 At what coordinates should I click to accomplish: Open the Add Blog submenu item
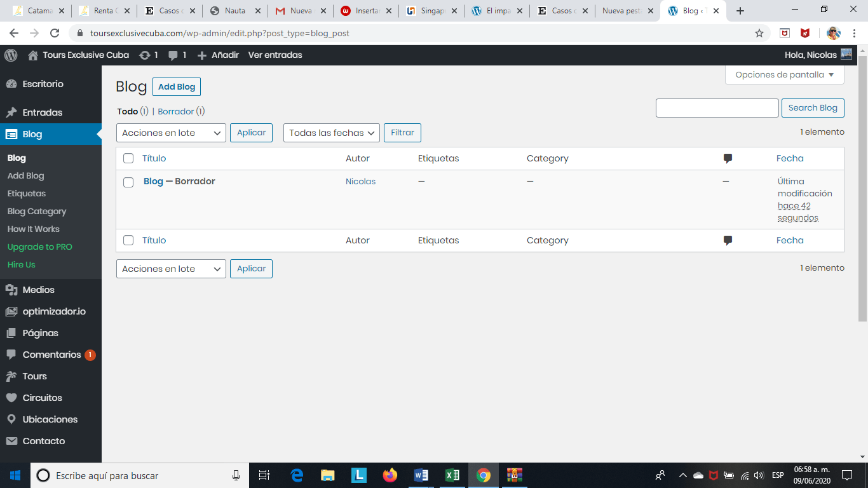[x=26, y=176]
